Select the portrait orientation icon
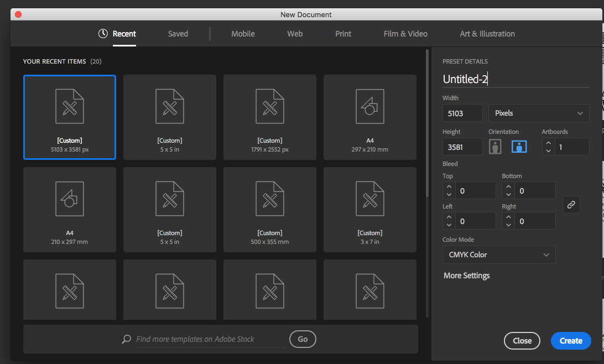 tap(494, 146)
